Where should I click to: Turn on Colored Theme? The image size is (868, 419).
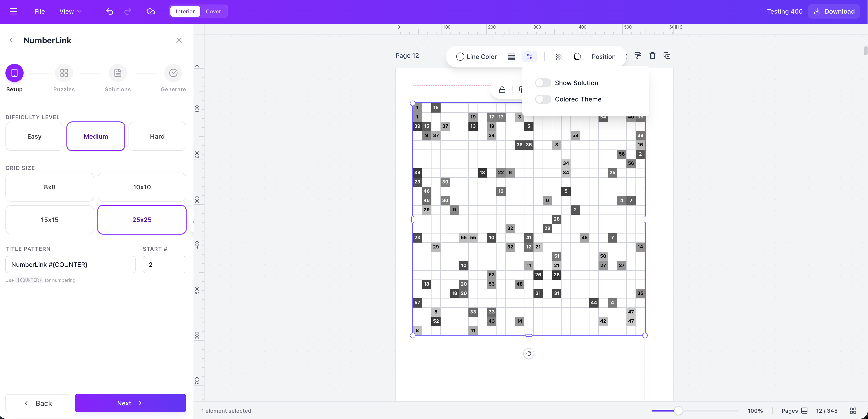point(543,99)
